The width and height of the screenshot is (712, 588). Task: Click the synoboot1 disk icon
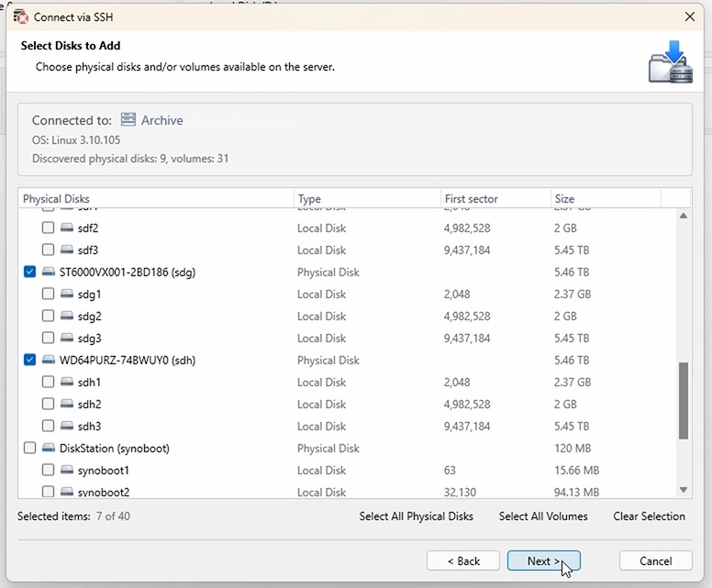pyautogui.click(x=67, y=470)
